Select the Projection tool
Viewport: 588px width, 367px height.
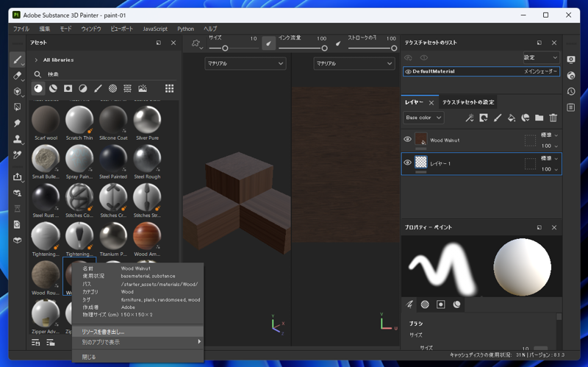tap(17, 91)
